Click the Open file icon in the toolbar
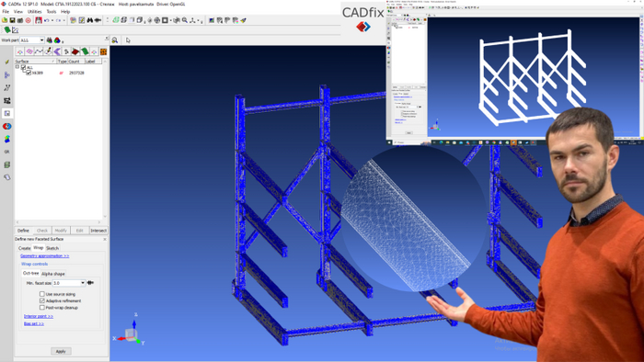The width and height of the screenshot is (644, 362). tap(5, 20)
